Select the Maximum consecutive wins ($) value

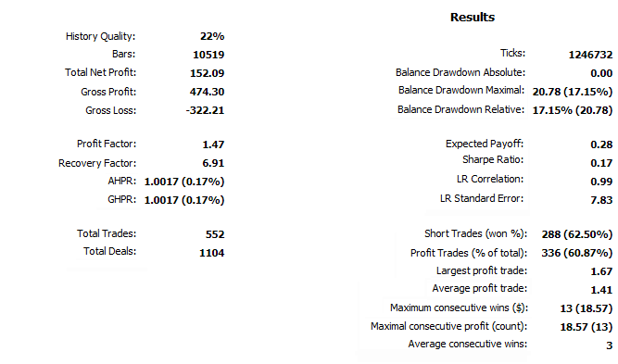tap(586, 308)
